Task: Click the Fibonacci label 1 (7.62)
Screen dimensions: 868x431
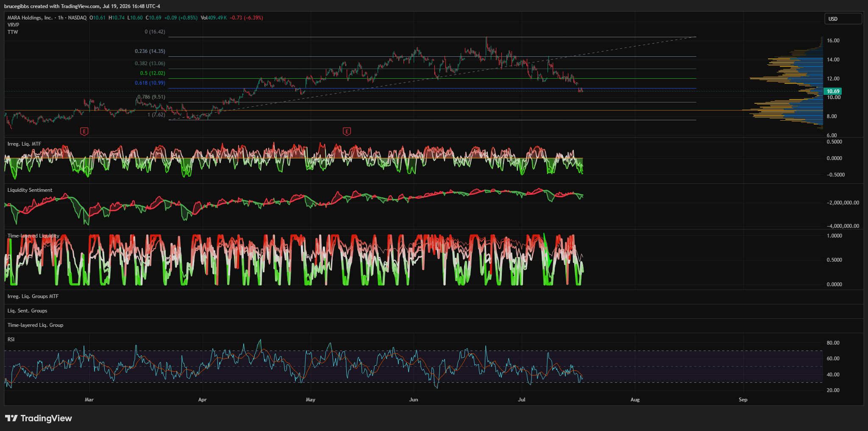Action: coord(156,115)
